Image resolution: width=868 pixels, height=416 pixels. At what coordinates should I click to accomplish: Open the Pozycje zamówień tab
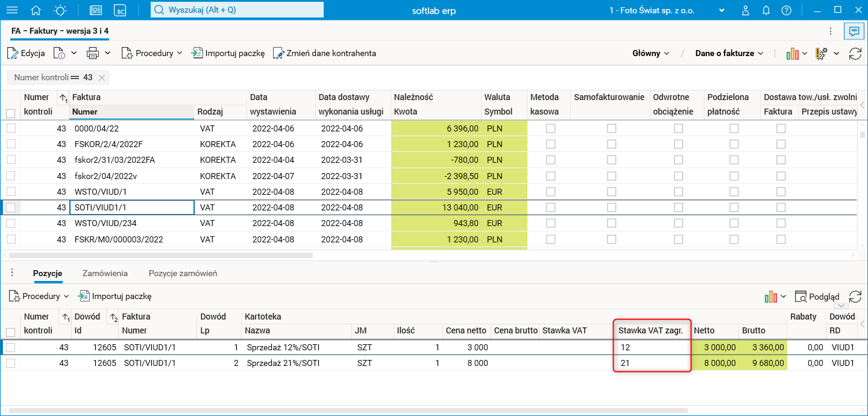[x=183, y=273]
